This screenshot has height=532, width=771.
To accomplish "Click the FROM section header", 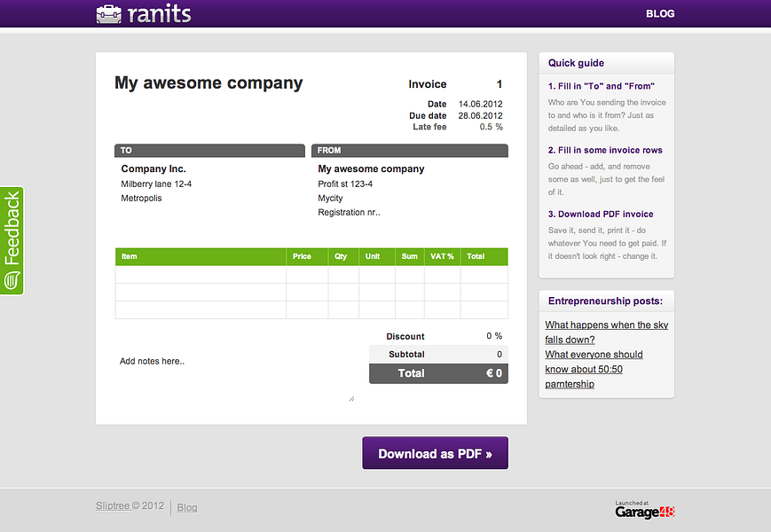I will [x=410, y=151].
